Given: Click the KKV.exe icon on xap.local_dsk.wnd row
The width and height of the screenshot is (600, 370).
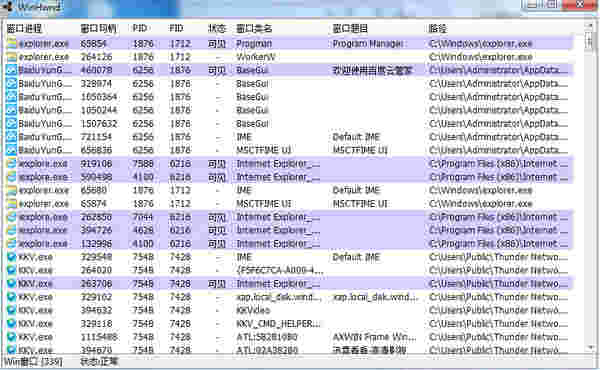Looking at the screenshot, I should 11,297.
